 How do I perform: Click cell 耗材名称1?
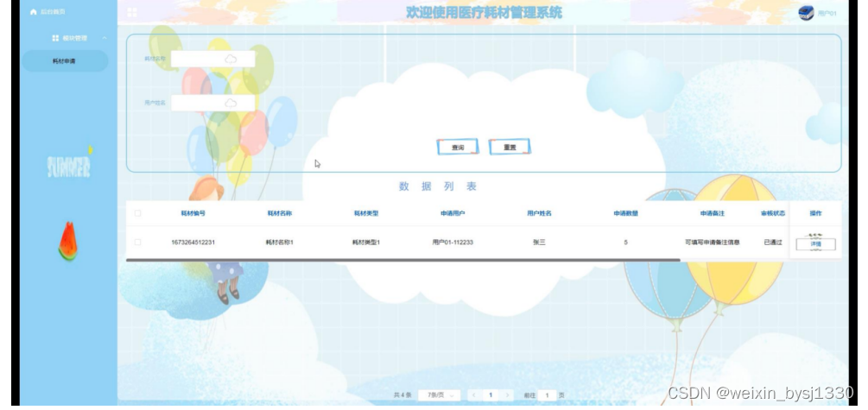(x=280, y=243)
